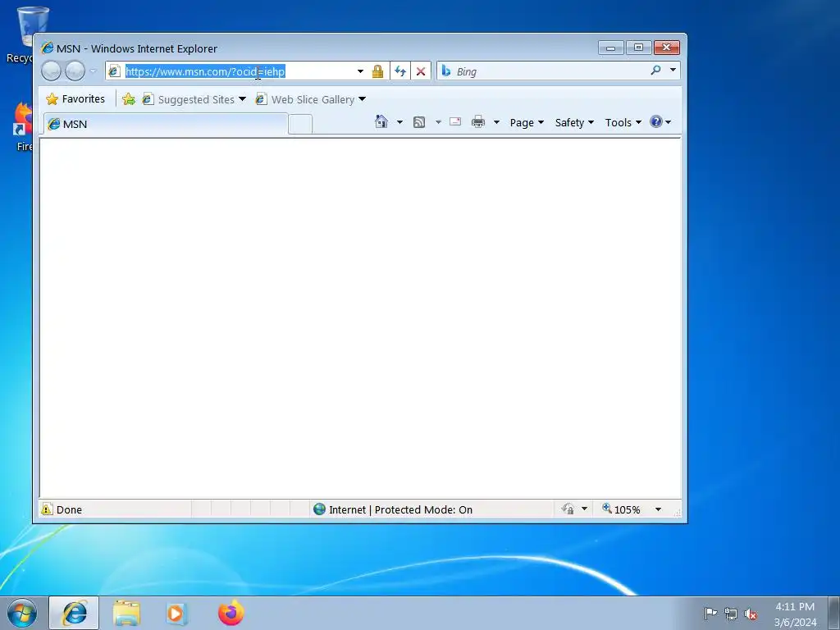
Task: Open the Tools menu
Action: (623, 122)
